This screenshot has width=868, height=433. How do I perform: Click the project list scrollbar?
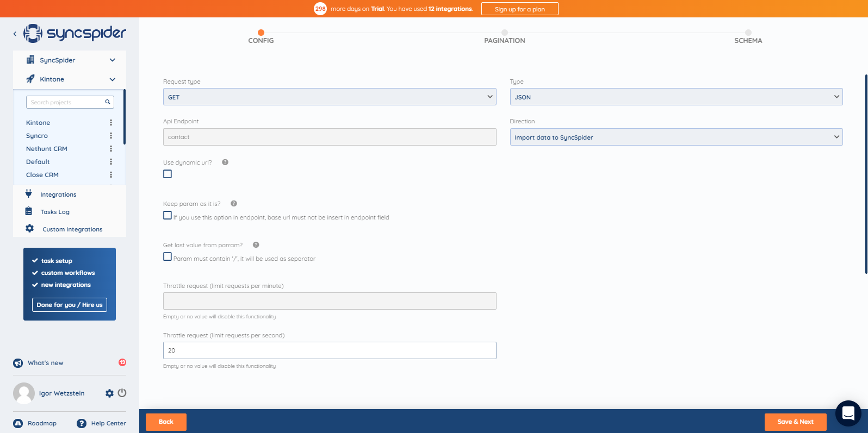tap(125, 117)
